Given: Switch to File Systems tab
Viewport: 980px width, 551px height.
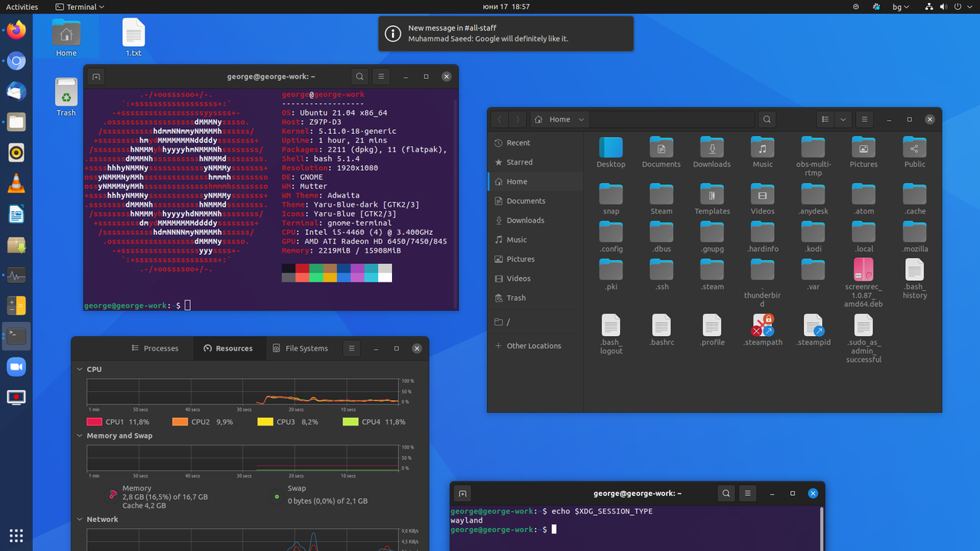Looking at the screenshot, I should (x=301, y=348).
